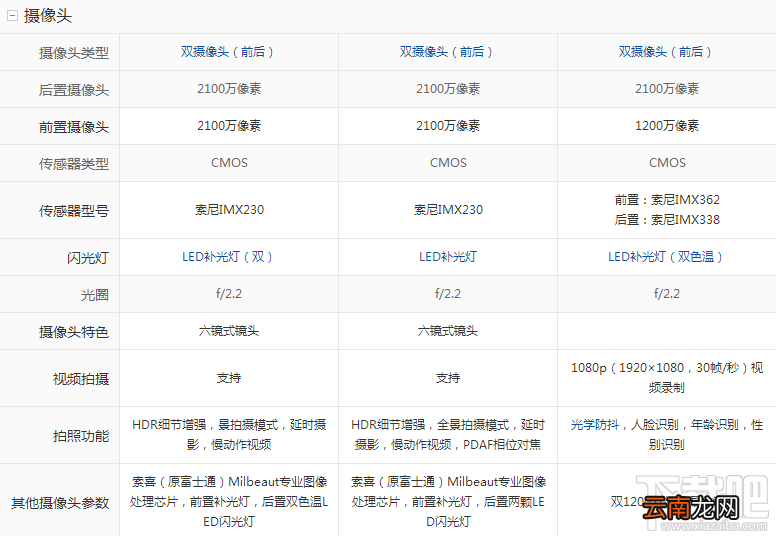Open the LED补光灯 link without parentheses

click(x=448, y=257)
